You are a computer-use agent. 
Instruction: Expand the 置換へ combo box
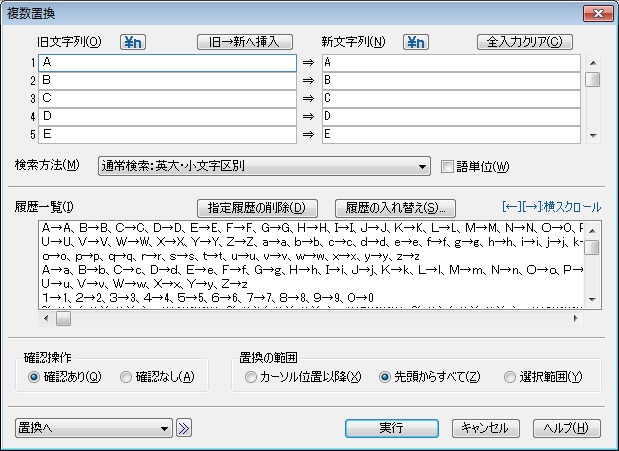(166, 428)
